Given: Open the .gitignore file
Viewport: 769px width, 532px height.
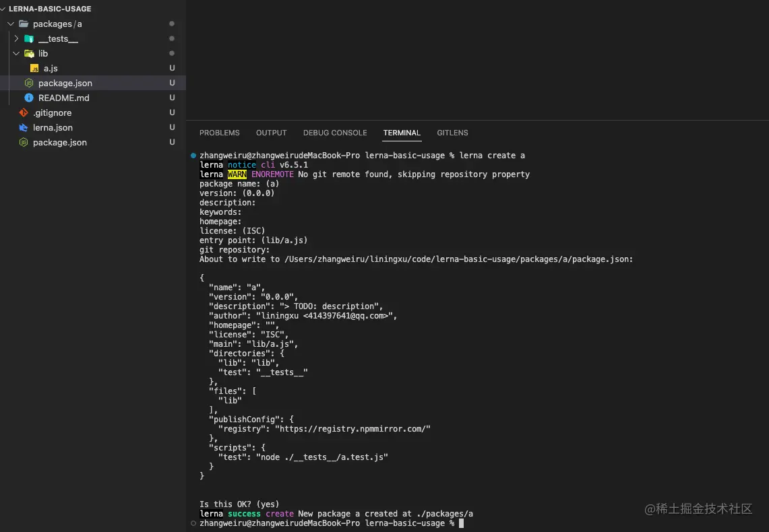Looking at the screenshot, I should [52, 112].
